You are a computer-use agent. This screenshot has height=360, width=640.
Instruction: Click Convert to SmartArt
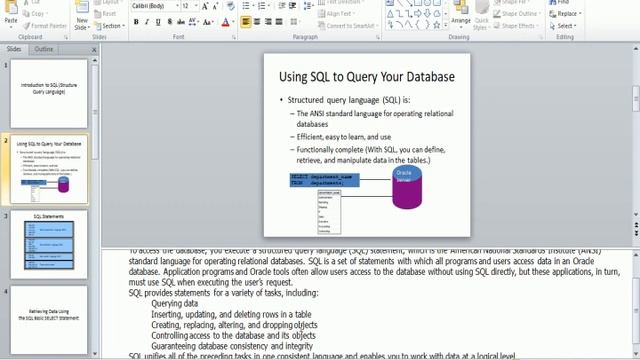[x=347, y=26]
